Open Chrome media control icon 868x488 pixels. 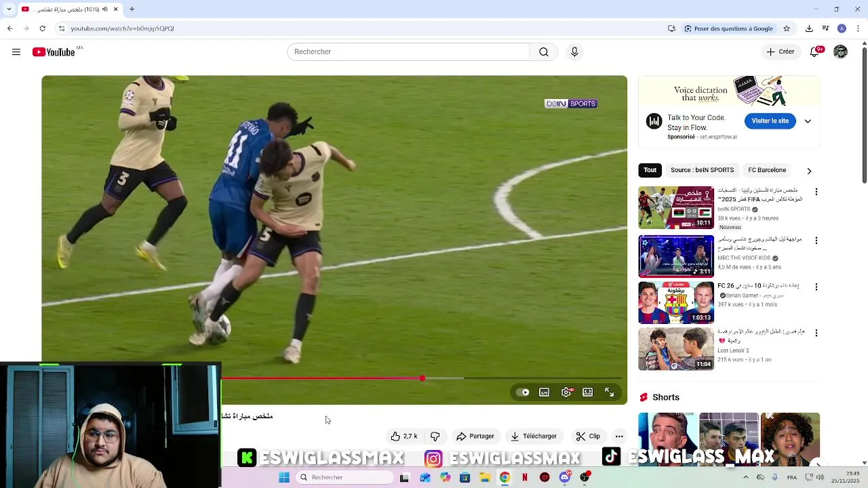pos(825,28)
